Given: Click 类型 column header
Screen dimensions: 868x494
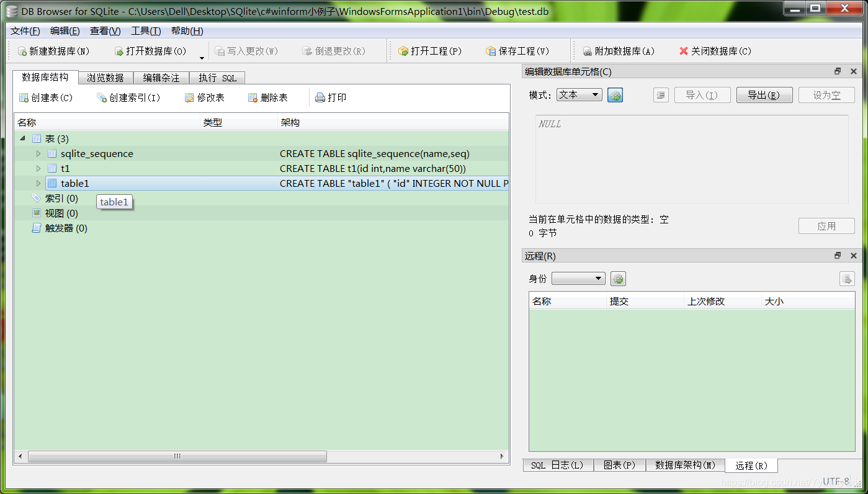Looking at the screenshot, I should 239,122.
